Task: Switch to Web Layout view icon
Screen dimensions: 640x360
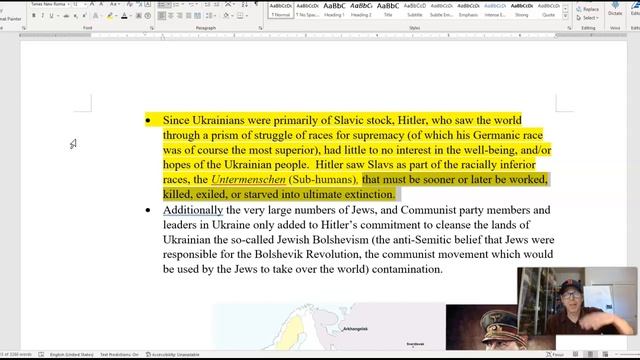Action: (x=605, y=354)
